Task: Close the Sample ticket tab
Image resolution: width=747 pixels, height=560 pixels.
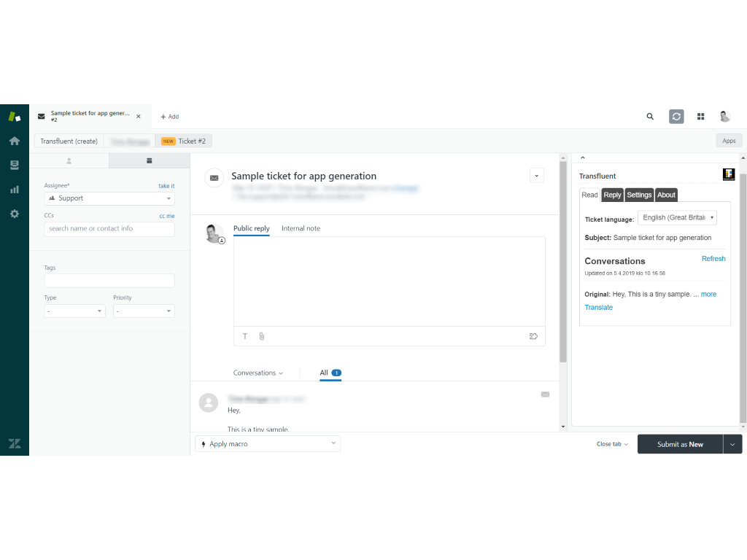Action: tap(139, 117)
